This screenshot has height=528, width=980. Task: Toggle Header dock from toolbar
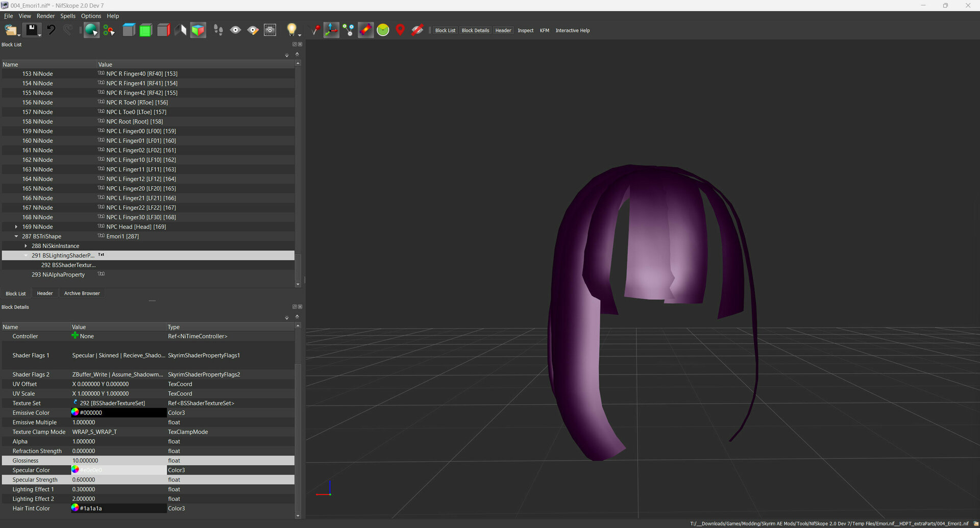(x=503, y=31)
